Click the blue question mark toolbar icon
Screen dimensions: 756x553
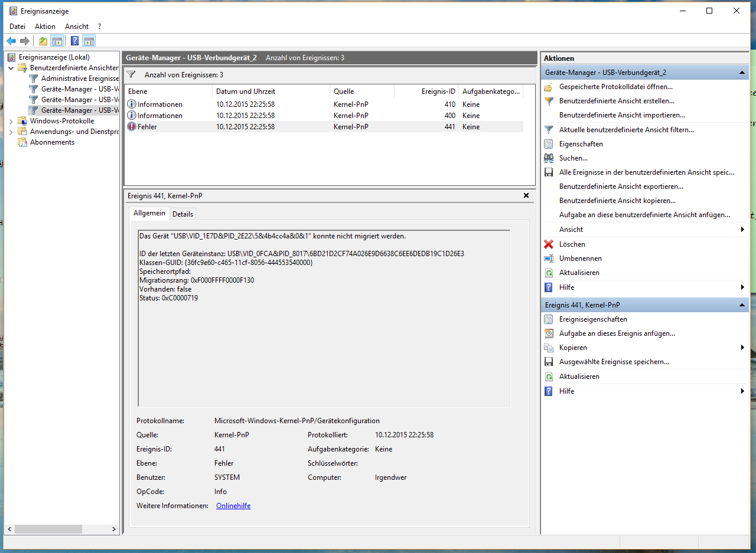coord(74,41)
